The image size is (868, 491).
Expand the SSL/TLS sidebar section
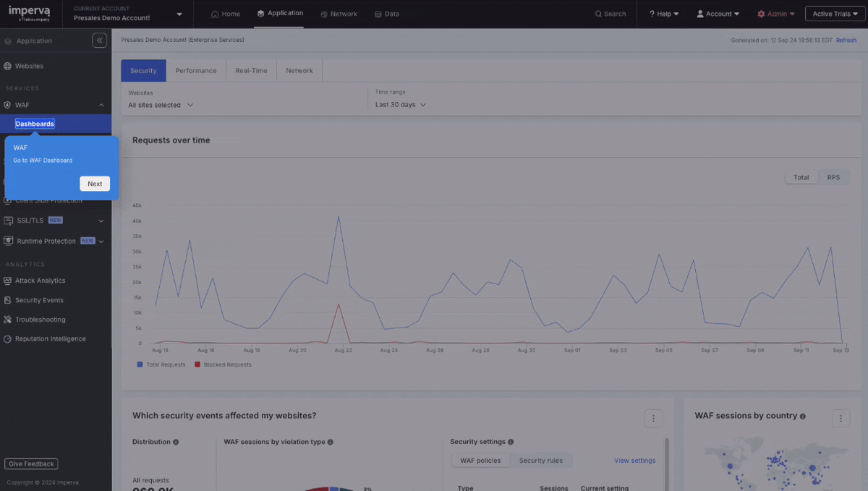[101, 221]
